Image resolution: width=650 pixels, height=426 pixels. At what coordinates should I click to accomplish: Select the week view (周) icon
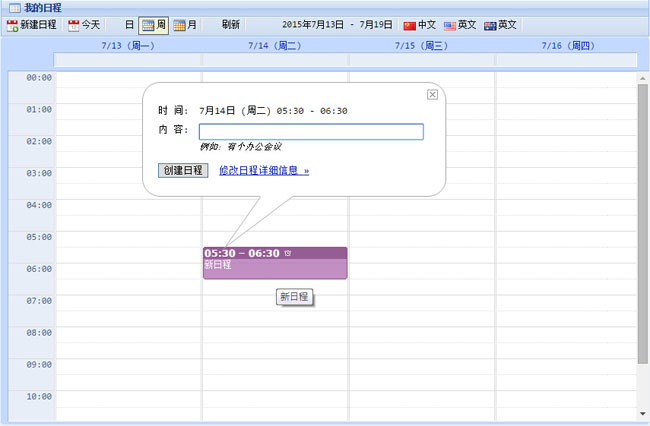[148, 25]
